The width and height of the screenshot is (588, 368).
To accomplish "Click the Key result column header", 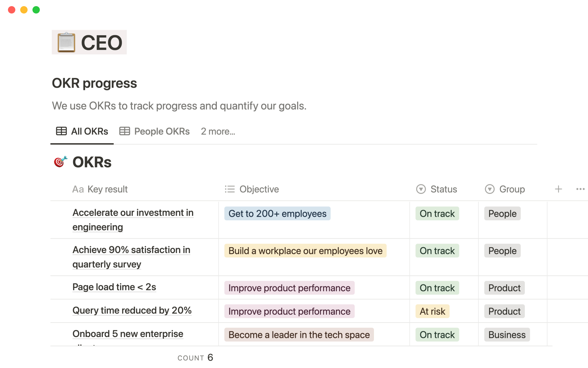I will pyautogui.click(x=107, y=189).
